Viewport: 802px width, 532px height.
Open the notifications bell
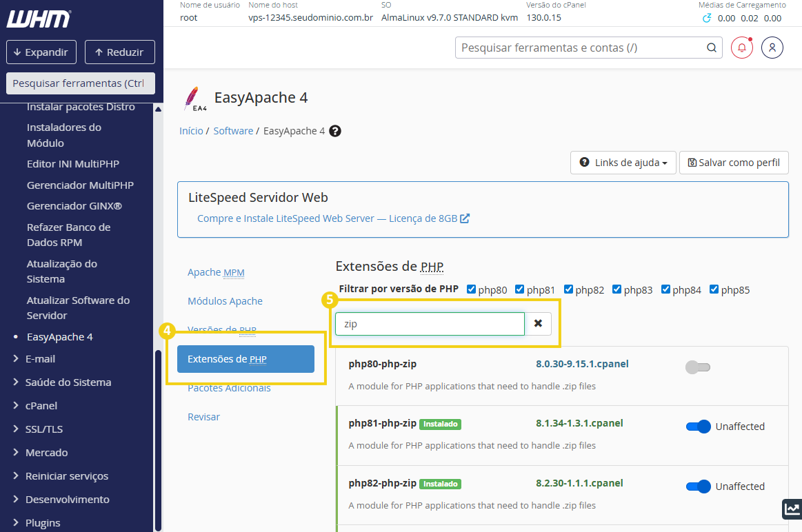point(741,47)
